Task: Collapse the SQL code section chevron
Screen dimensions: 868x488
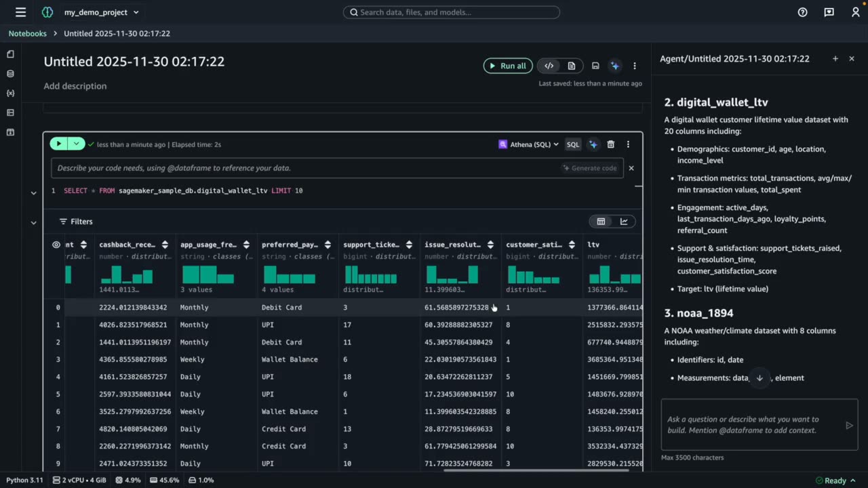Action: [33, 193]
